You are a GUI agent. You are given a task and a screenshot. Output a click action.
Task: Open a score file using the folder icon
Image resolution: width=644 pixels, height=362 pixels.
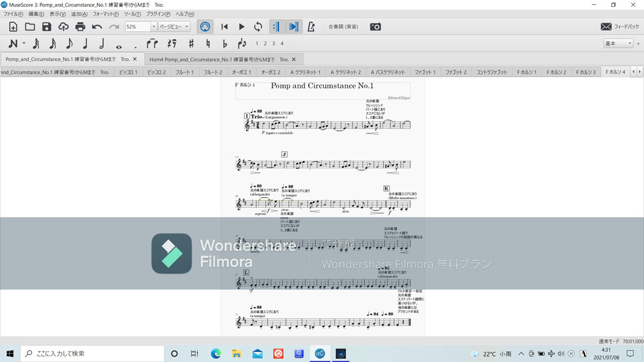coord(30,27)
